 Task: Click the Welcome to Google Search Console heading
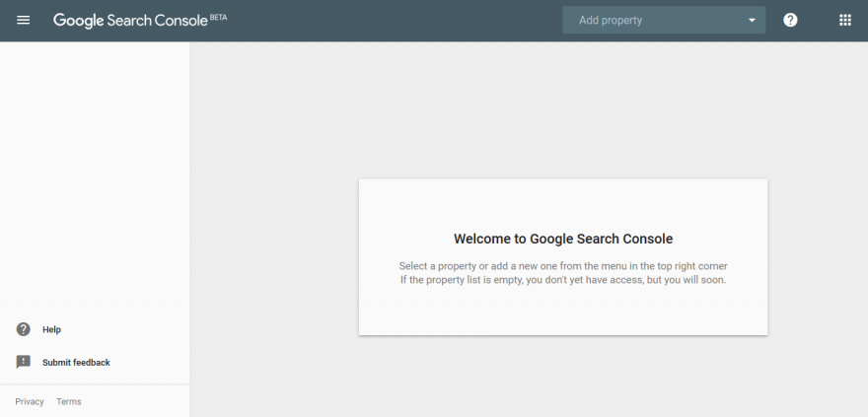click(x=563, y=239)
